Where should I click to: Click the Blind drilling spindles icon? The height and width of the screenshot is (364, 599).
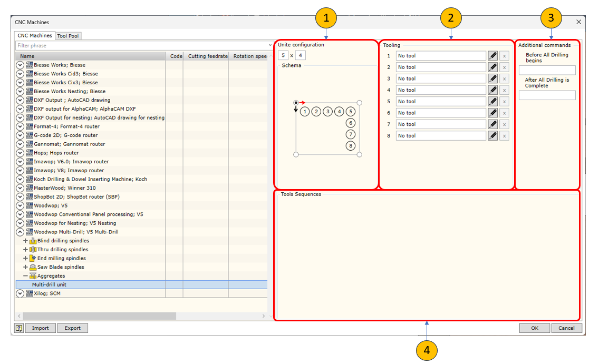(33, 241)
